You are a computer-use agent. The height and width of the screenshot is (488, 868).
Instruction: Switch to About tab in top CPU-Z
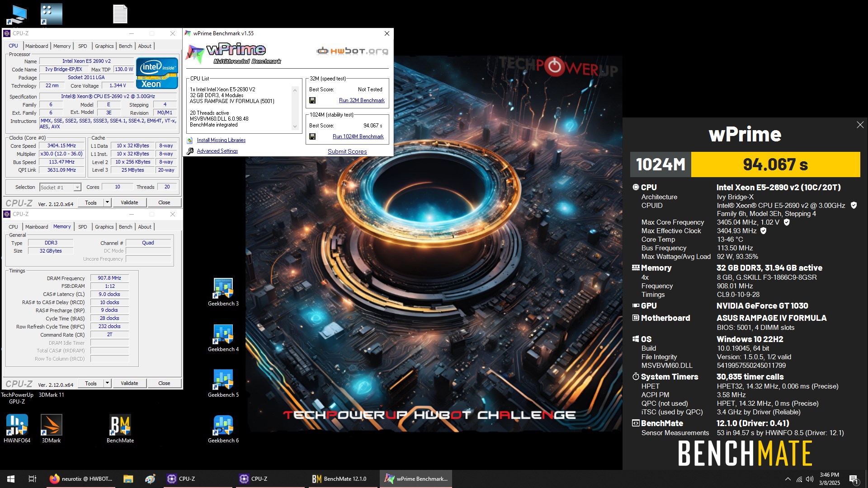145,46
